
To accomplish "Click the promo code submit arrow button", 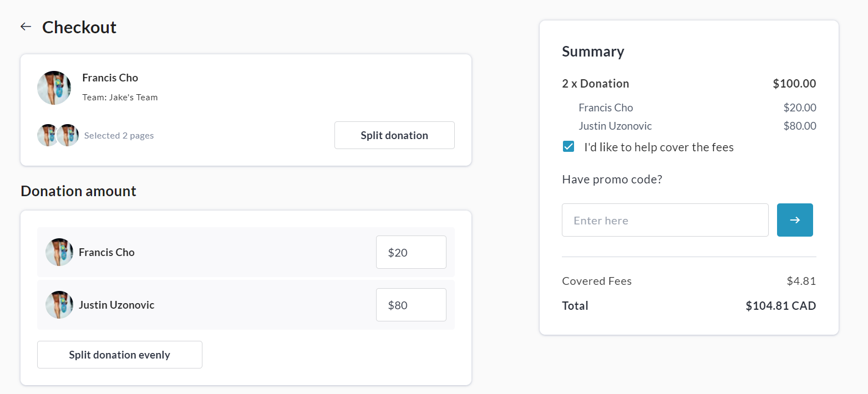I will click(x=795, y=220).
